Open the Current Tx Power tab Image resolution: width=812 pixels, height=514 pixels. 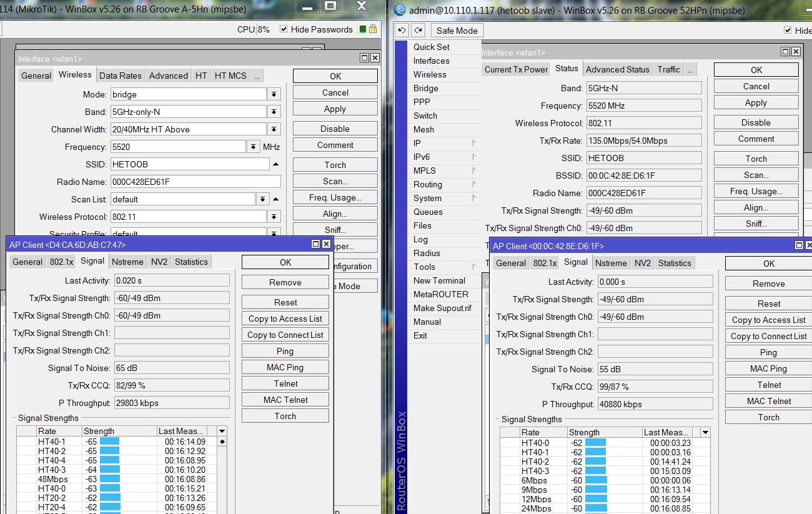[x=517, y=69]
